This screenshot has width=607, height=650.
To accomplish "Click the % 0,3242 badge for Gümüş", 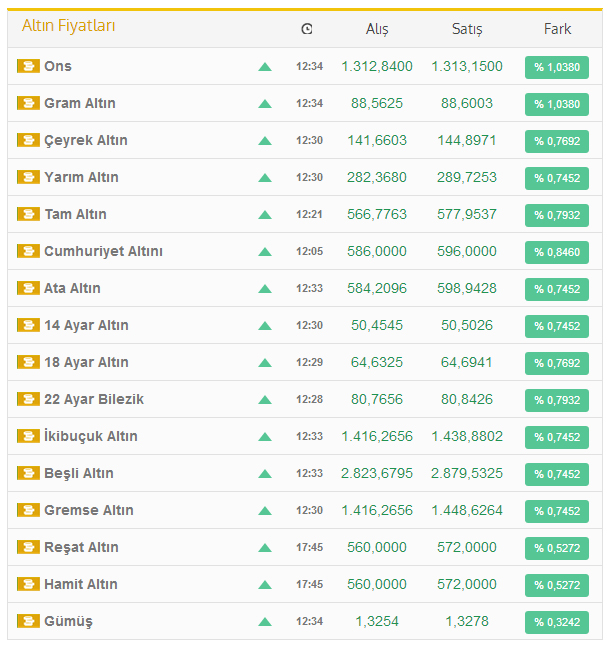I will [x=556, y=622].
